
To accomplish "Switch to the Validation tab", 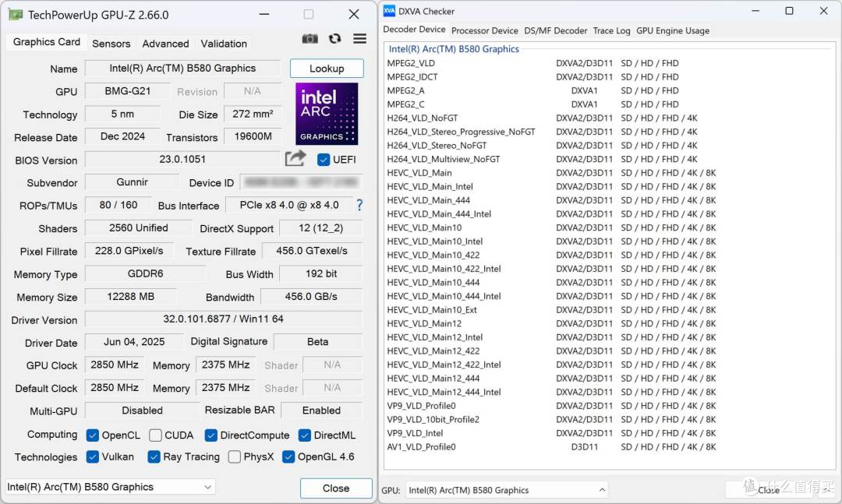I will point(224,44).
